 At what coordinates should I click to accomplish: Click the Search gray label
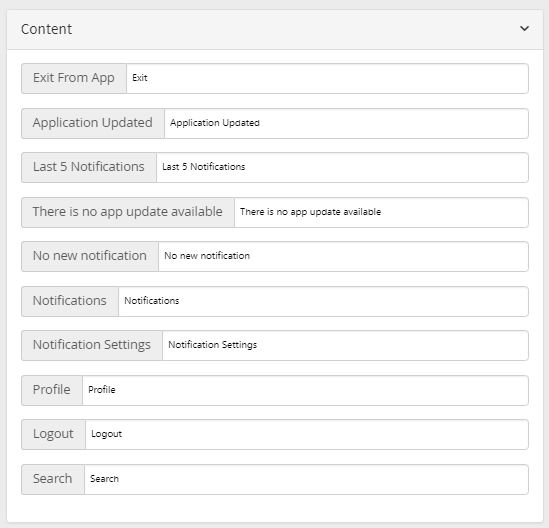53,479
